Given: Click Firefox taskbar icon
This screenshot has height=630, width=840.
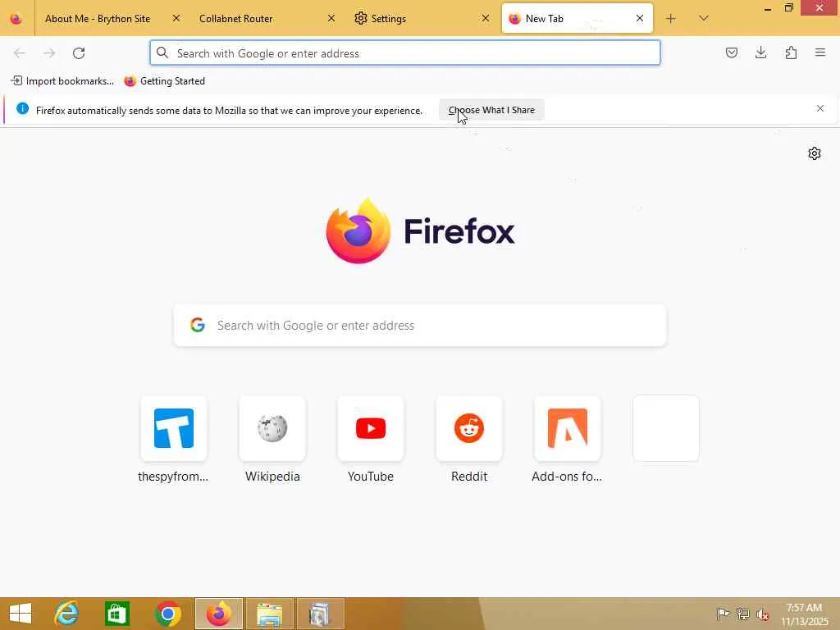Looking at the screenshot, I should coord(218,614).
